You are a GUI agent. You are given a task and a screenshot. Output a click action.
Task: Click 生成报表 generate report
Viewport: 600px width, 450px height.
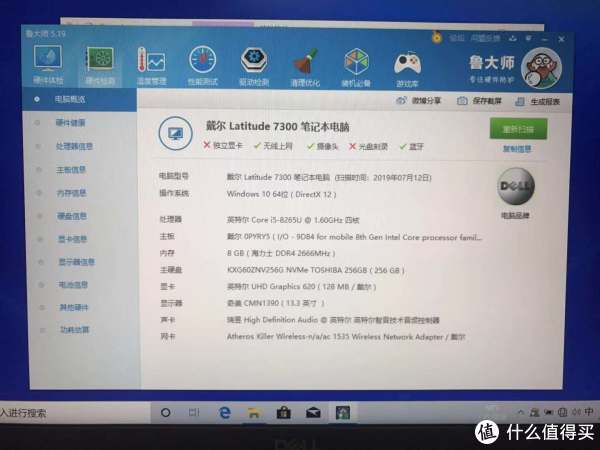pyautogui.click(x=538, y=101)
